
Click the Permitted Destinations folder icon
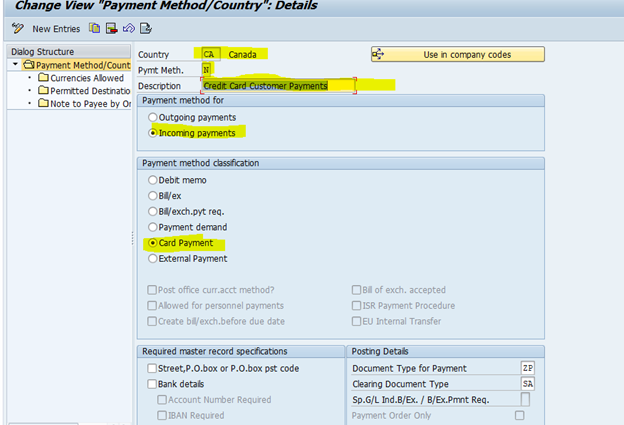[x=43, y=91]
